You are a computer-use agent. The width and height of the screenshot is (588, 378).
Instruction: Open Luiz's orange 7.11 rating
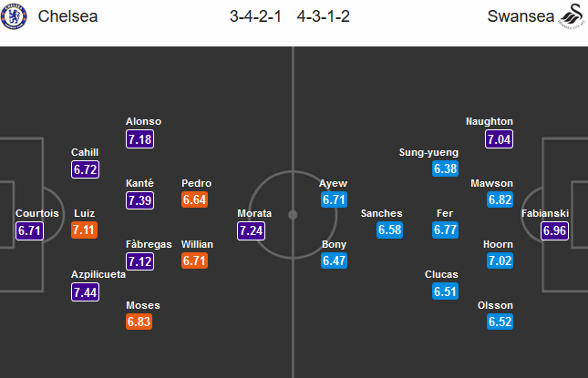tap(86, 230)
